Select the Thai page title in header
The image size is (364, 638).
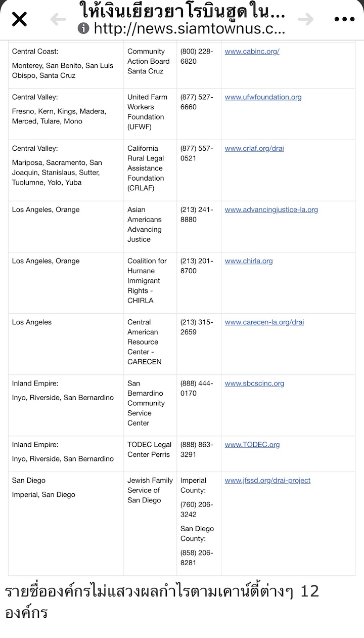pos(182,10)
